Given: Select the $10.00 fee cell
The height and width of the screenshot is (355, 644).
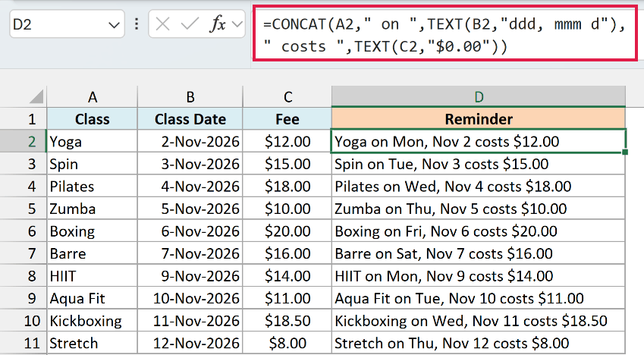Looking at the screenshot, I should 287,209.
